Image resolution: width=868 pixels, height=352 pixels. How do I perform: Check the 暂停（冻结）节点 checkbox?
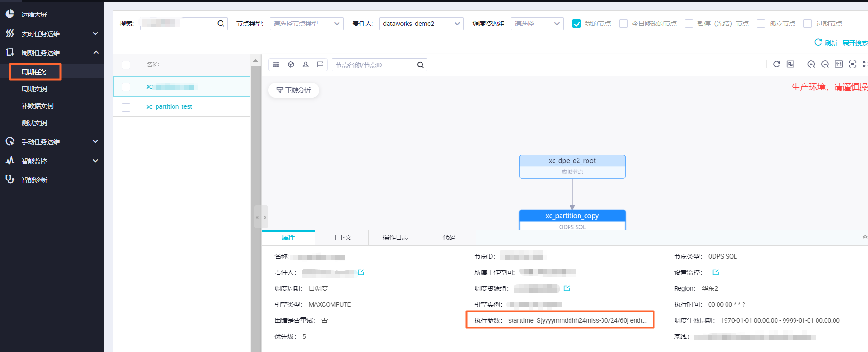click(689, 24)
